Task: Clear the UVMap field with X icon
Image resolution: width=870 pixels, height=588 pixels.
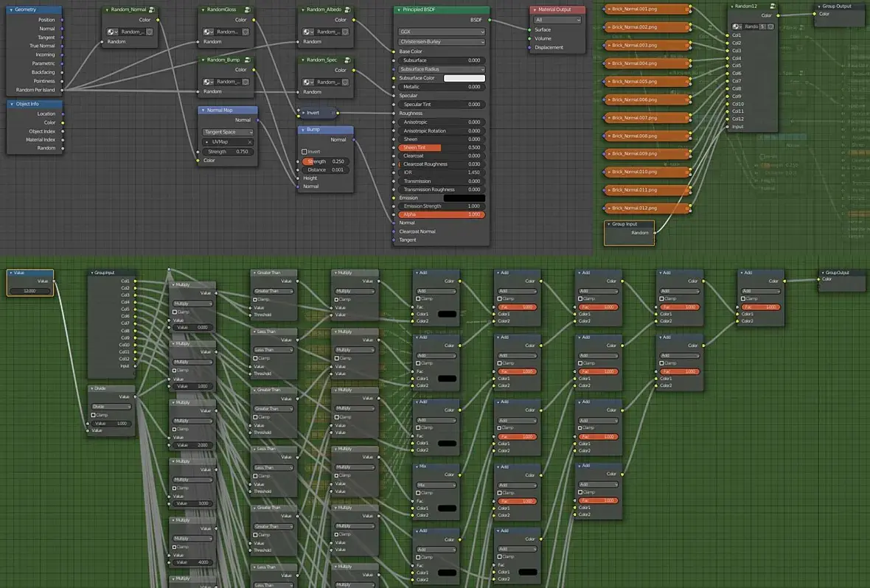Action: tap(250, 142)
